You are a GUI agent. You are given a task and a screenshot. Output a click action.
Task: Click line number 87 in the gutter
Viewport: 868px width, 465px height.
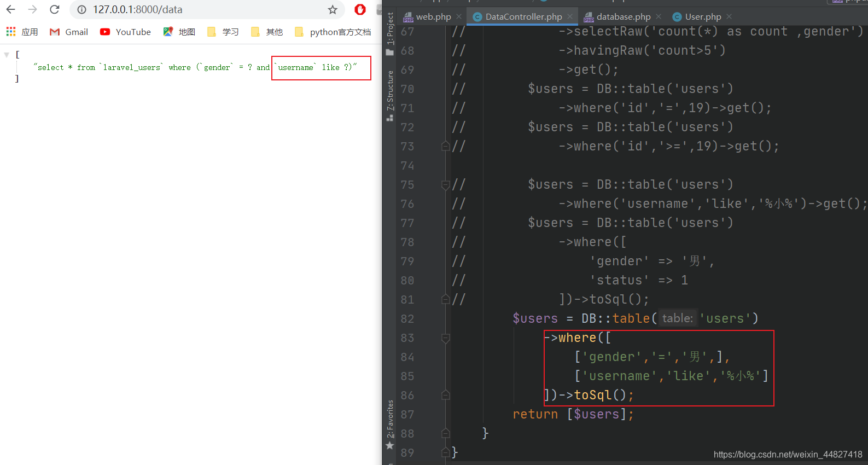click(x=407, y=415)
